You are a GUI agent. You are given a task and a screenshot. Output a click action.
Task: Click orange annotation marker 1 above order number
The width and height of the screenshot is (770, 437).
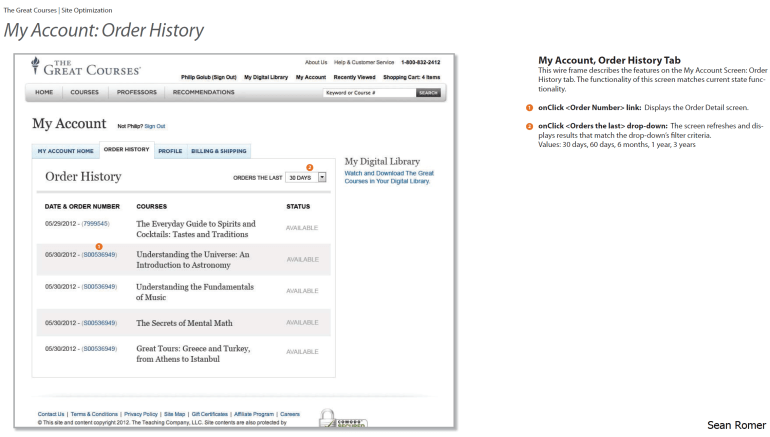pos(98,246)
